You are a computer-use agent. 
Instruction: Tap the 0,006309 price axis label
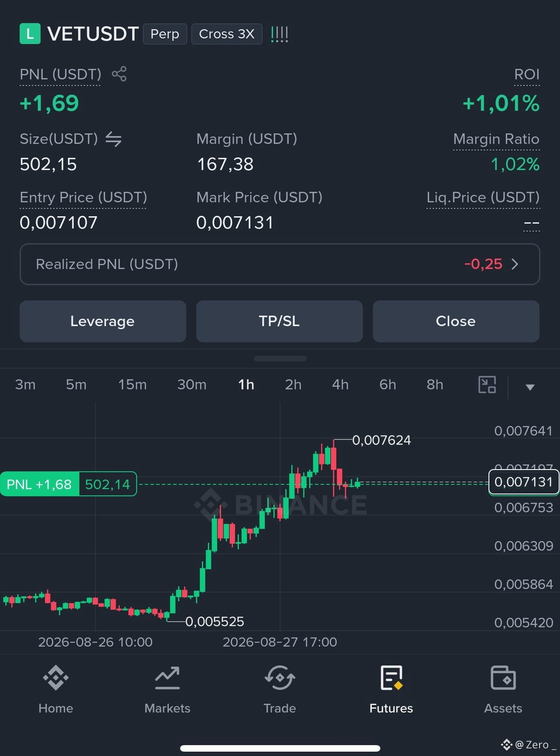[x=524, y=546]
